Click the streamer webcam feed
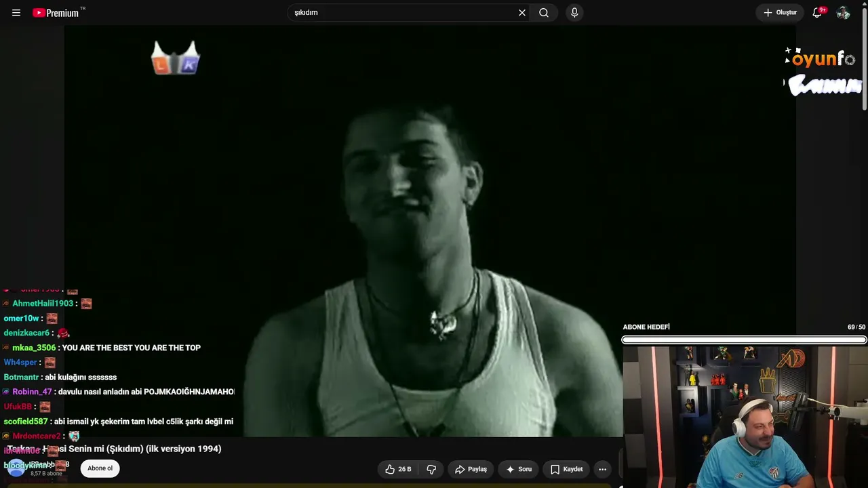 pos(745,417)
